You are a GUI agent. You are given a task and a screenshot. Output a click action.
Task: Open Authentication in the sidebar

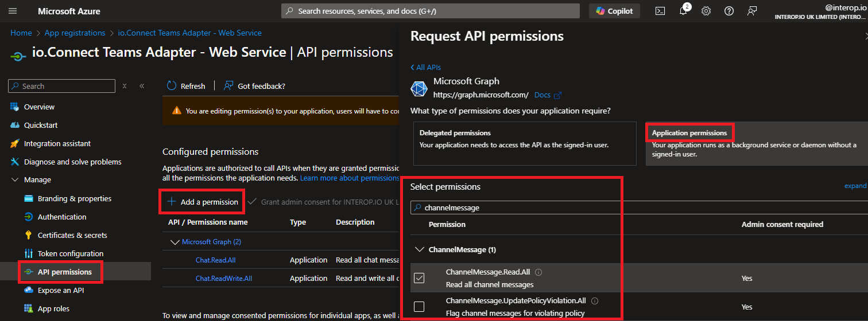[x=62, y=217]
